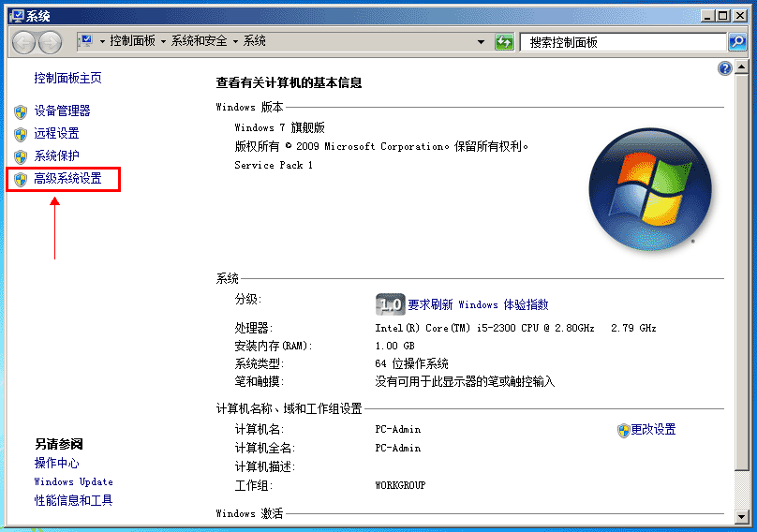Click the installed memory value 1.00 GB
The image size is (757, 532).
coord(395,346)
